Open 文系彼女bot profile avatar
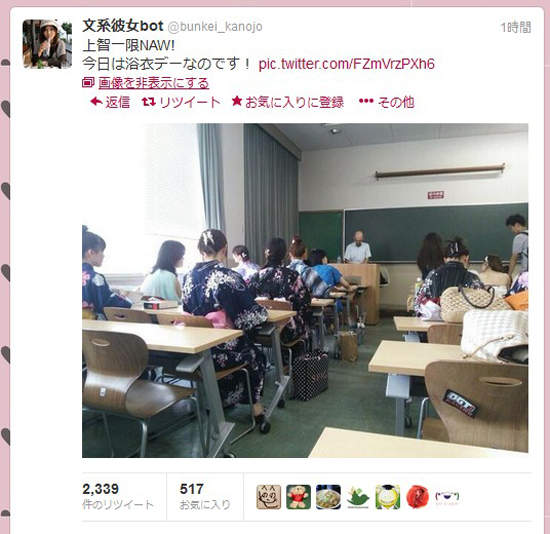Viewport: 550px width, 534px height. pos(47,44)
